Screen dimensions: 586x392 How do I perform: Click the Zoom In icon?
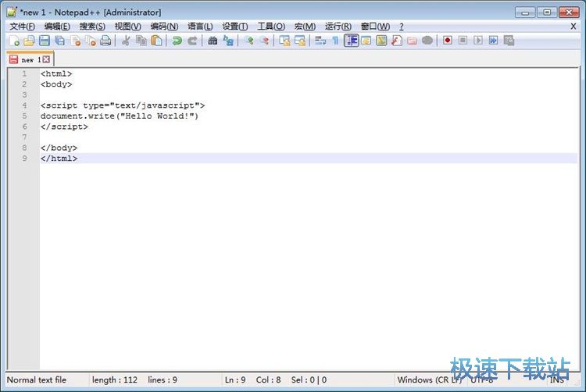pyautogui.click(x=248, y=41)
